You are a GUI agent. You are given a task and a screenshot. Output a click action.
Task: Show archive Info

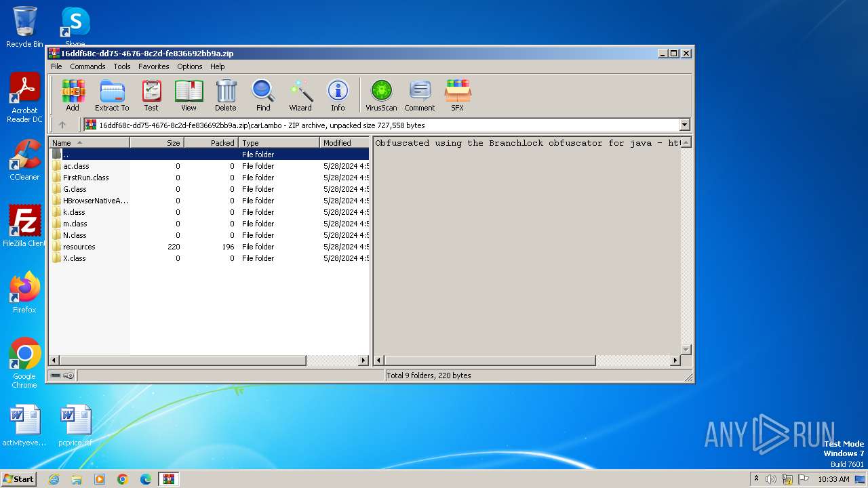click(x=338, y=95)
